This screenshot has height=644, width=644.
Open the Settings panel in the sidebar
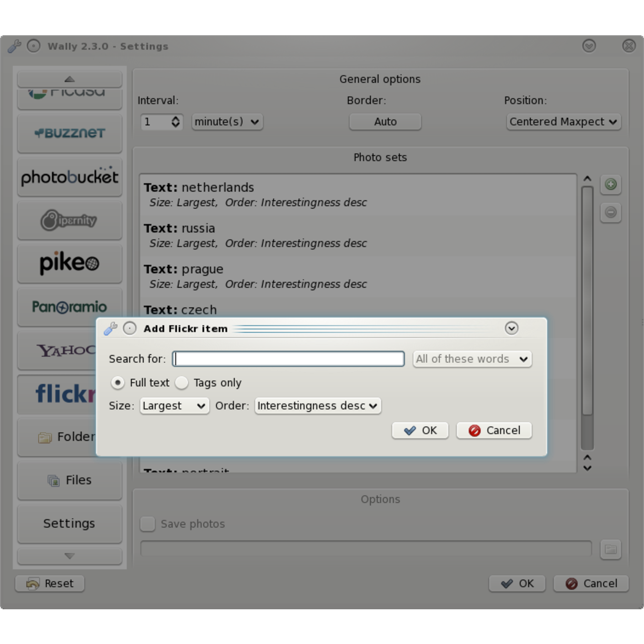[x=69, y=523]
